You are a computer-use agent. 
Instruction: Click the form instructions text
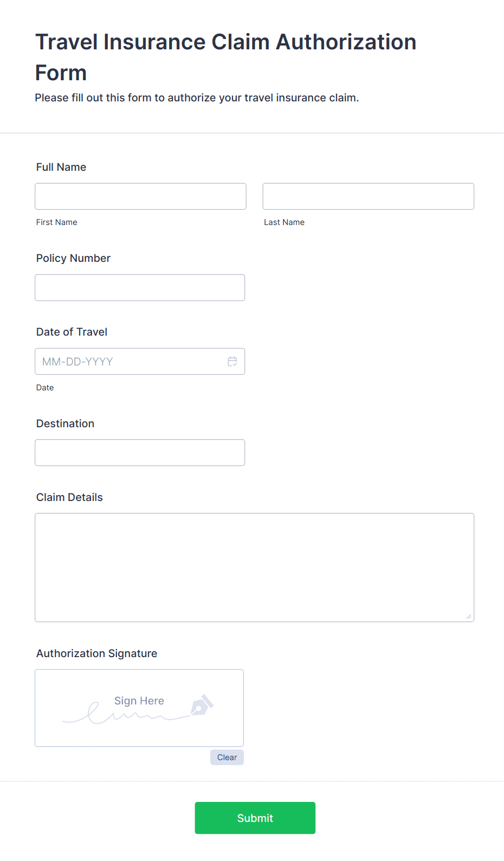197,98
